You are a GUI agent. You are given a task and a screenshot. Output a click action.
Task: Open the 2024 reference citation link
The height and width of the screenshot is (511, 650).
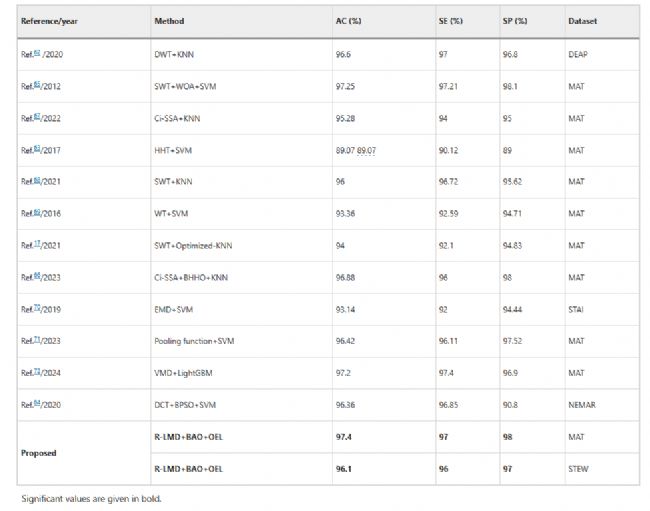pos(35,373)
